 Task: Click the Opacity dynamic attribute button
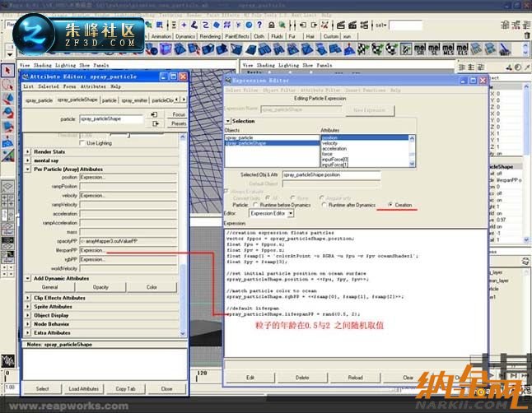(x=100, y=287)
